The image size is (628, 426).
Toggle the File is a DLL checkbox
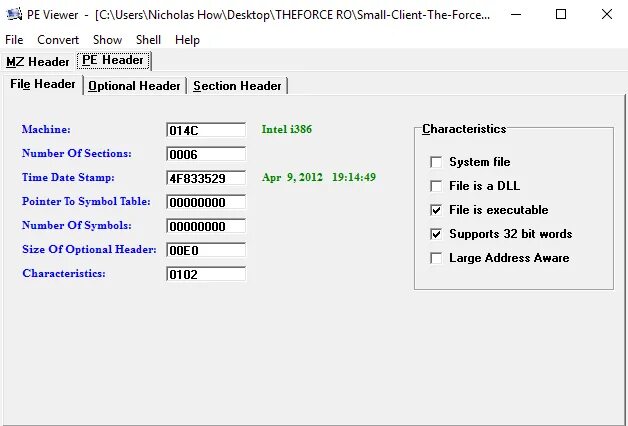pos(436,186)
